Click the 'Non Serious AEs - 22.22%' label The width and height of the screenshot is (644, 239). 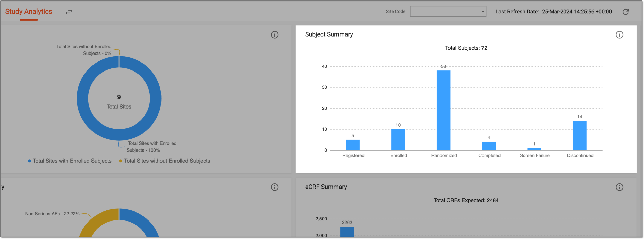point(52,214)
